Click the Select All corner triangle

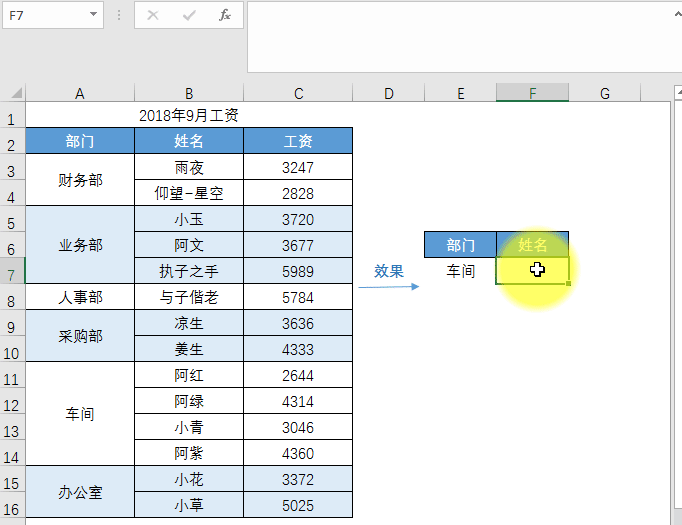click(16, 93)
